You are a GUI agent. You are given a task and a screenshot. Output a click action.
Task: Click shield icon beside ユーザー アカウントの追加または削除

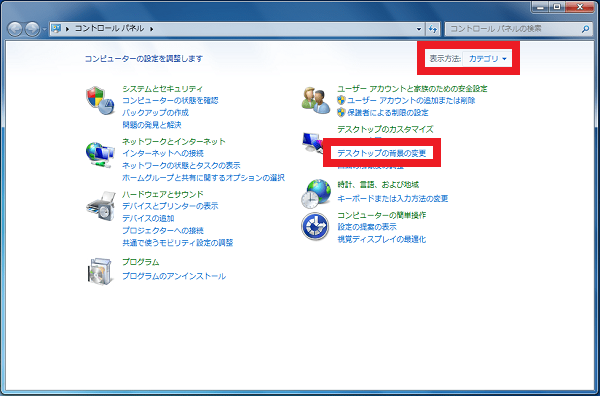point(341,100)
